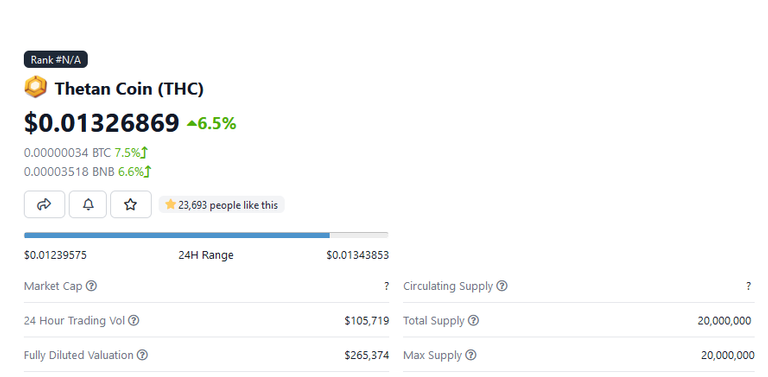768x377 pixels.
Task: Set a price alert with bell icon
Action: (x=88, y=204)
